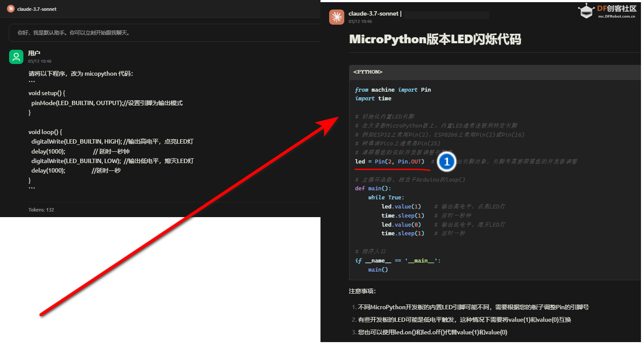Screen dimensions: 644x346
Task: Click the 'void loop() {' line
Action: [x=45, y=132]
